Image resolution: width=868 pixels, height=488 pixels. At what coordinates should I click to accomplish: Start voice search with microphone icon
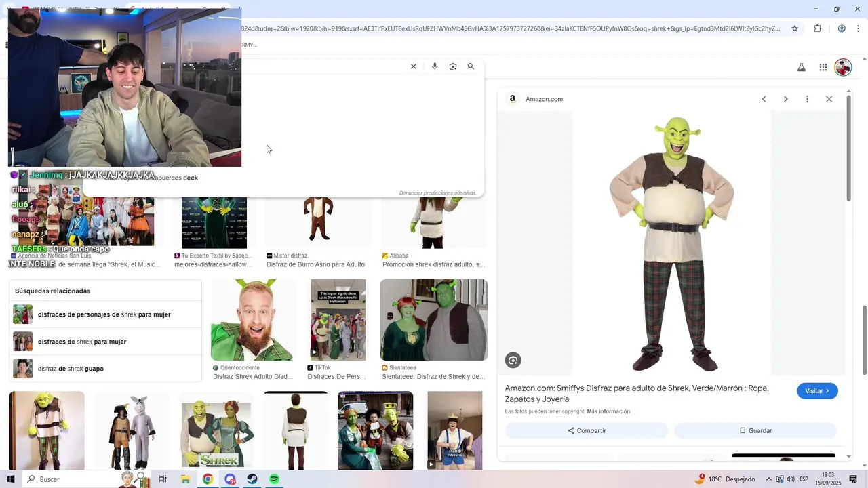(435, 66)
